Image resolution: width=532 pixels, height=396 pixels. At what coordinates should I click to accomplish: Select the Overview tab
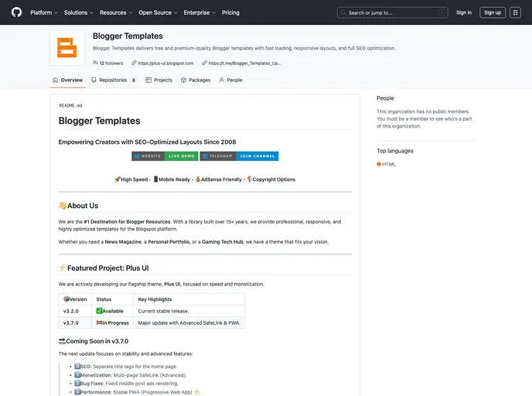click(x=67, y=80)
